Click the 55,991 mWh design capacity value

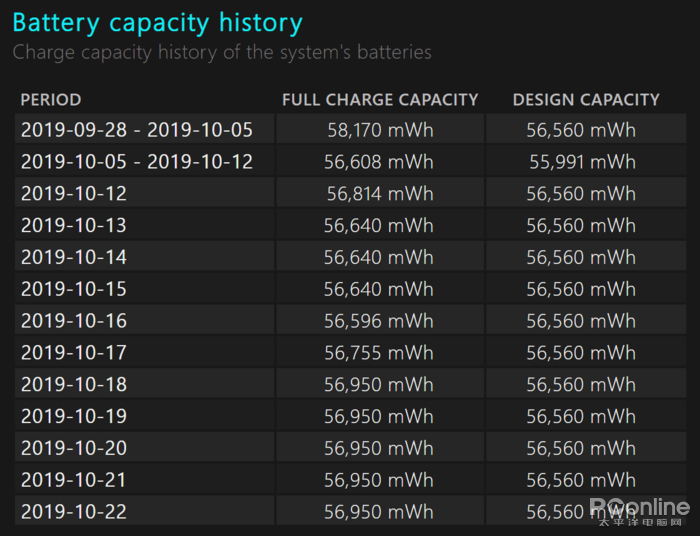(x=582, y=162)
